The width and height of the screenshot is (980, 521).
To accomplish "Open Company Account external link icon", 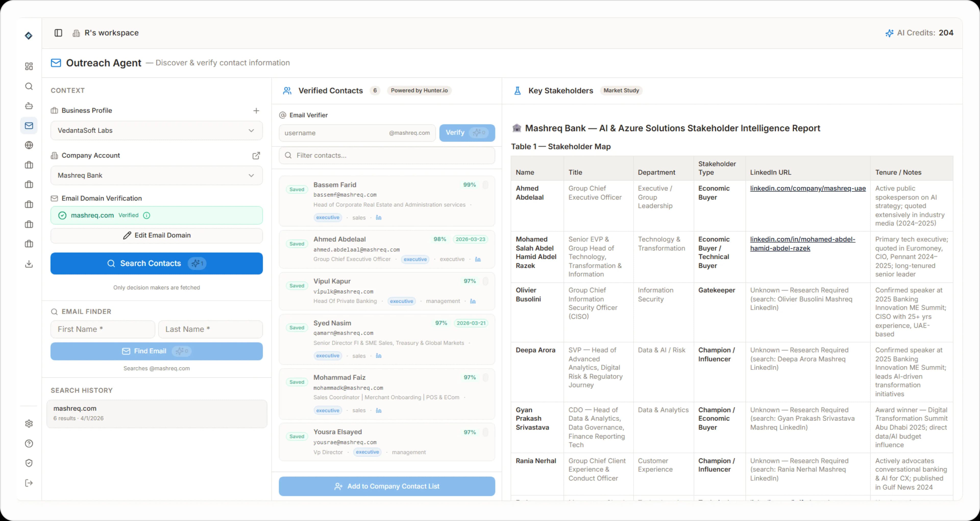I will [256, 155].
